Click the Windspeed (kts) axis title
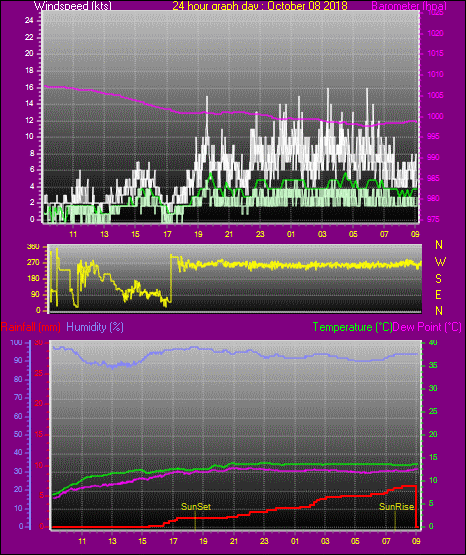 tap(73, 6)
